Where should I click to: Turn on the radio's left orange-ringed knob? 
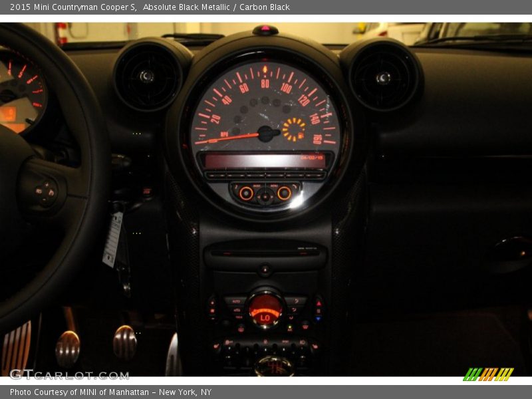[x=246, y=194]
